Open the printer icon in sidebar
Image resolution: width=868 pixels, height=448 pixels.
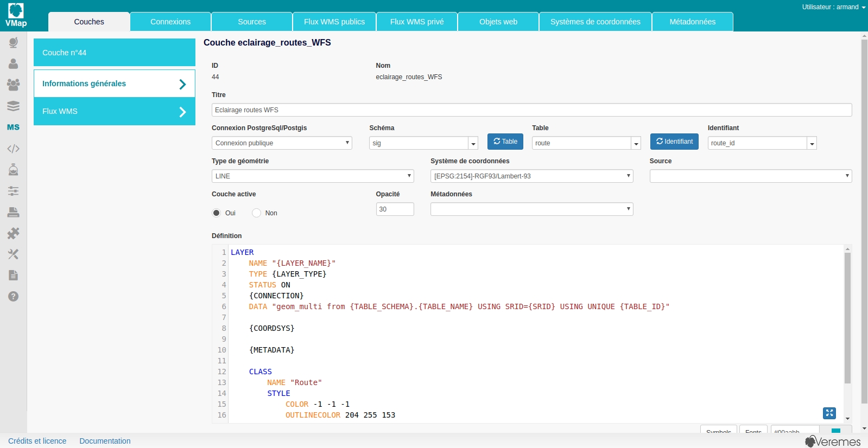click(14, 212)
